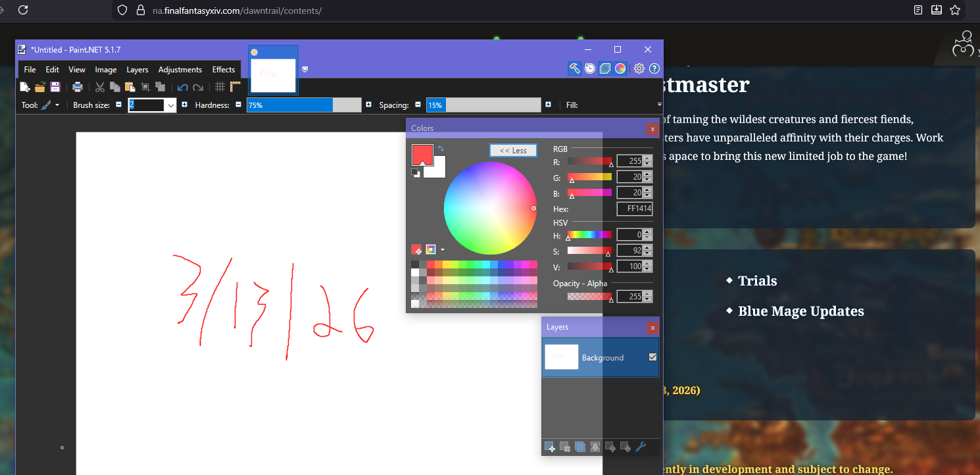Click the color wheel in Colors panel
The width and height of the screenshot is (980, 475).
pos(490,209)
